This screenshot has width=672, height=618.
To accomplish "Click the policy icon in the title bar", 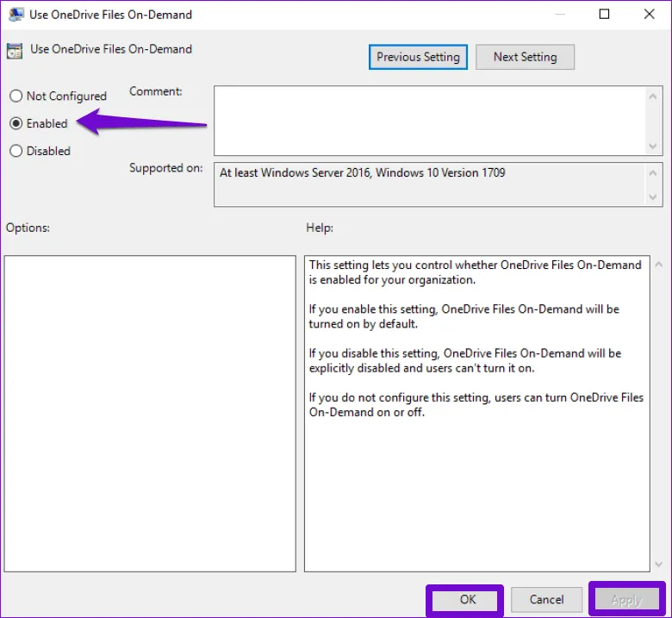I will point(16,15).
